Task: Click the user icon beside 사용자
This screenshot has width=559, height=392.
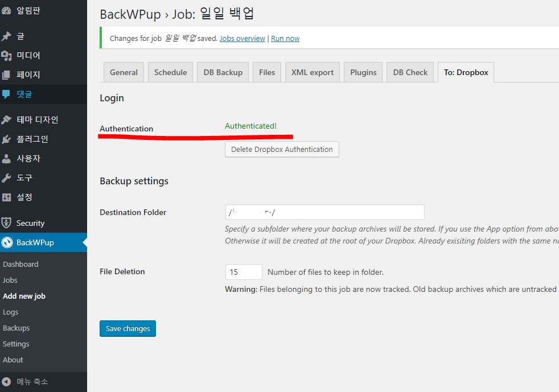Action: [x=6, y=159]
